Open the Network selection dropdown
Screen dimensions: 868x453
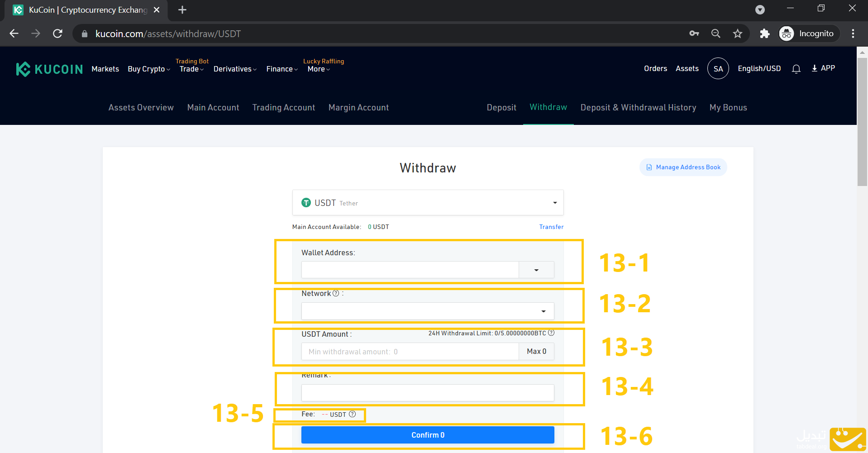428,311
